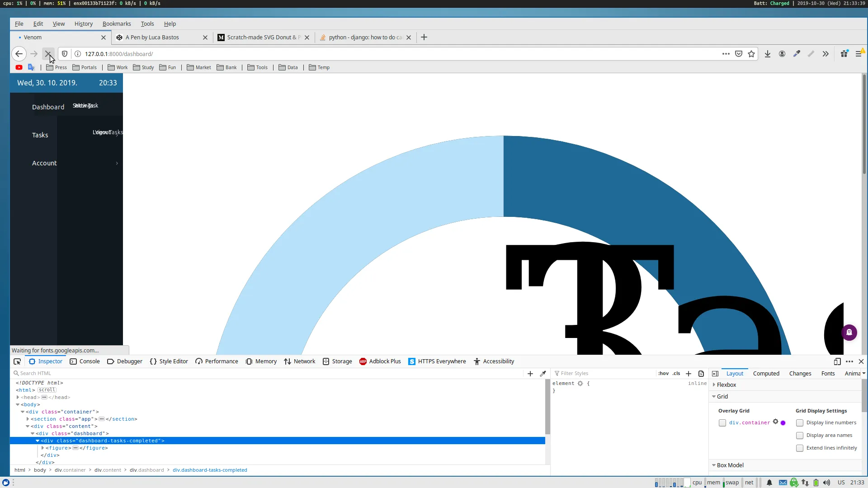Collapse the Box Model section
Screen dimensions: 868x488
(714, 465)
